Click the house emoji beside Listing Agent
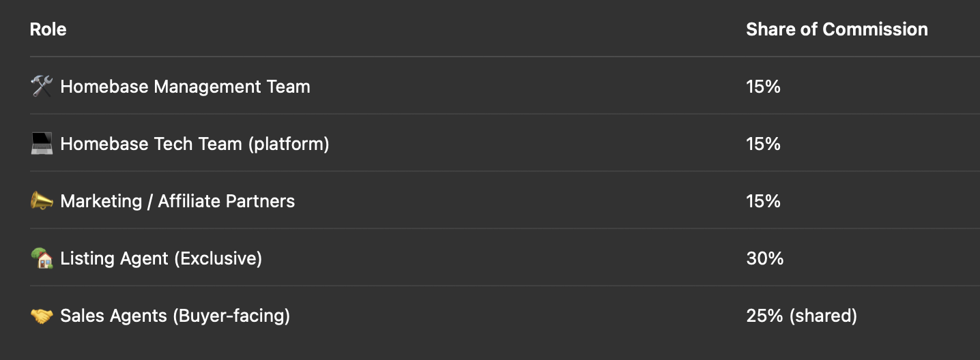The height and width of the screenshot is (360, 980). tap(42, 258)
